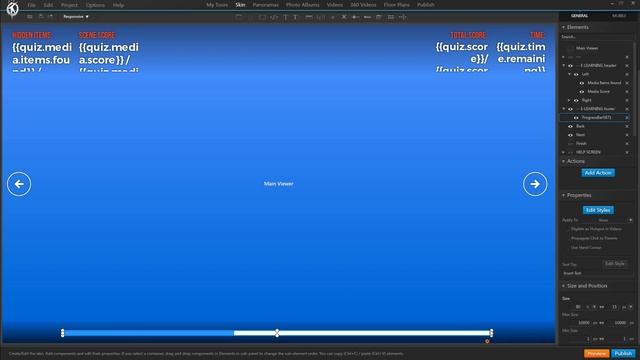Hide the Back element eye icon
Screen dimensions: 640x360
(570, 127)
